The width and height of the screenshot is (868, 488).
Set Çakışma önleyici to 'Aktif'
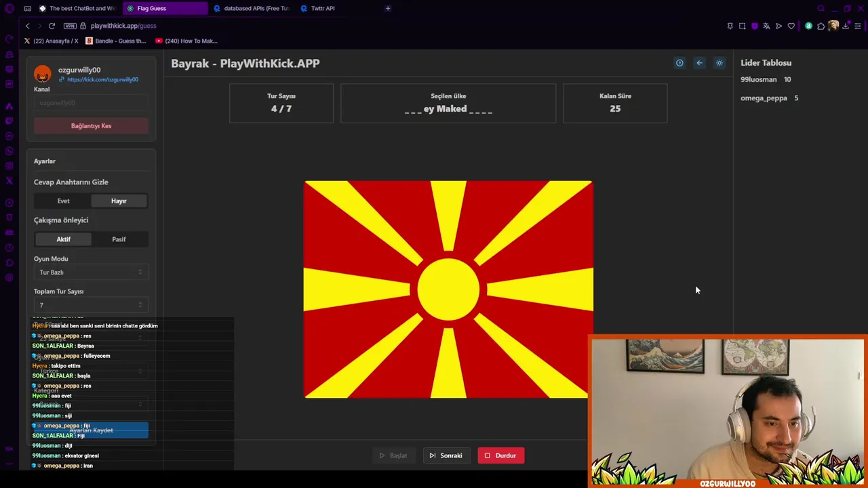point(63,239)
